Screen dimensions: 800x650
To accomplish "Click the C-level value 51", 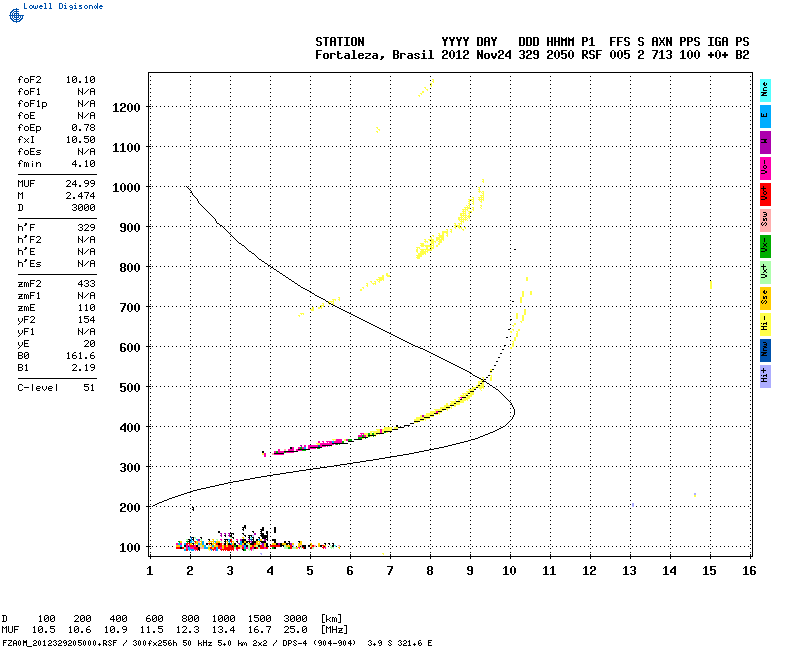I will (x=89, y=388).
